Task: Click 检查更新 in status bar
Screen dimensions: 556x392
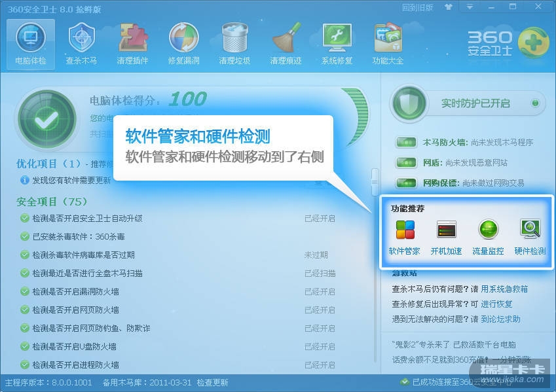Action: pos(212,383)
